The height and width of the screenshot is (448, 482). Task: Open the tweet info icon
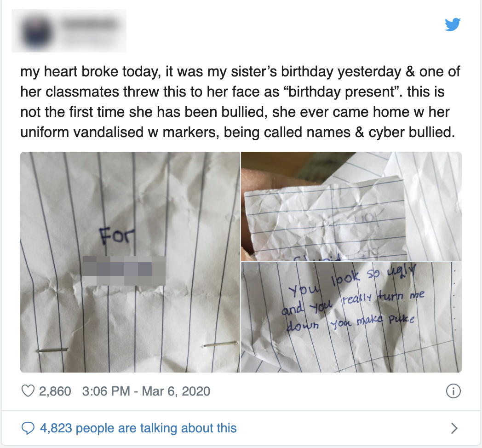tap(453, 391)
